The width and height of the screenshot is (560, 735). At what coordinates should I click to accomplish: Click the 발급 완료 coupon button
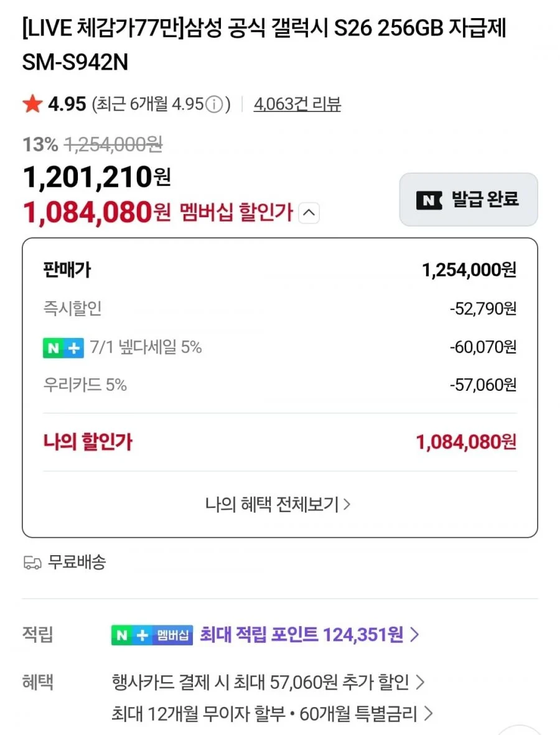[x=469, y=200]
